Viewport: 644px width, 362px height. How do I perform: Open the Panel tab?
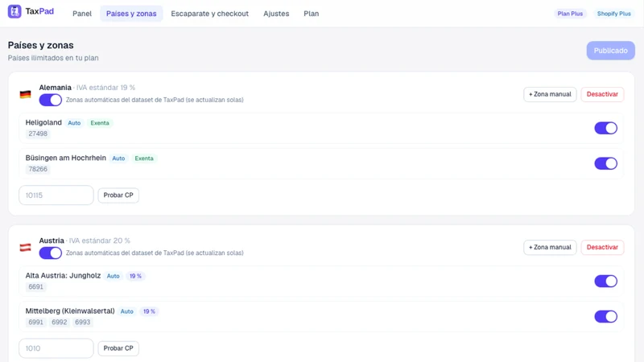[x=82, y=14]
